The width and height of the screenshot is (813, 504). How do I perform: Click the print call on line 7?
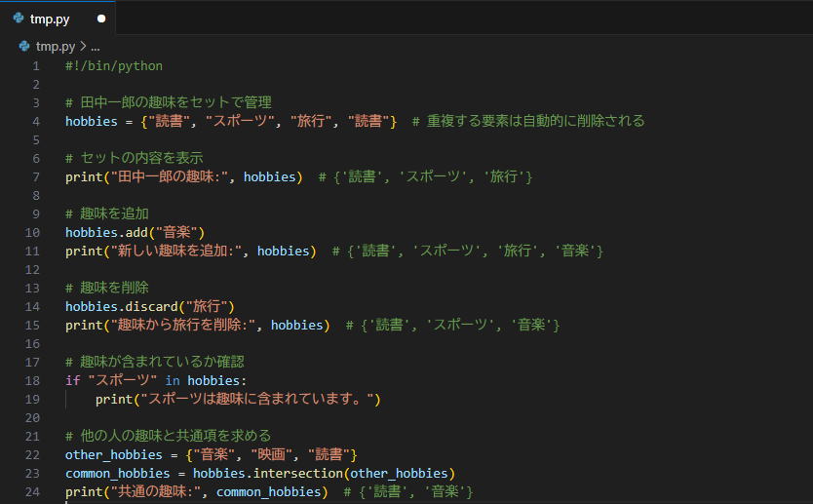click(85, 176)
